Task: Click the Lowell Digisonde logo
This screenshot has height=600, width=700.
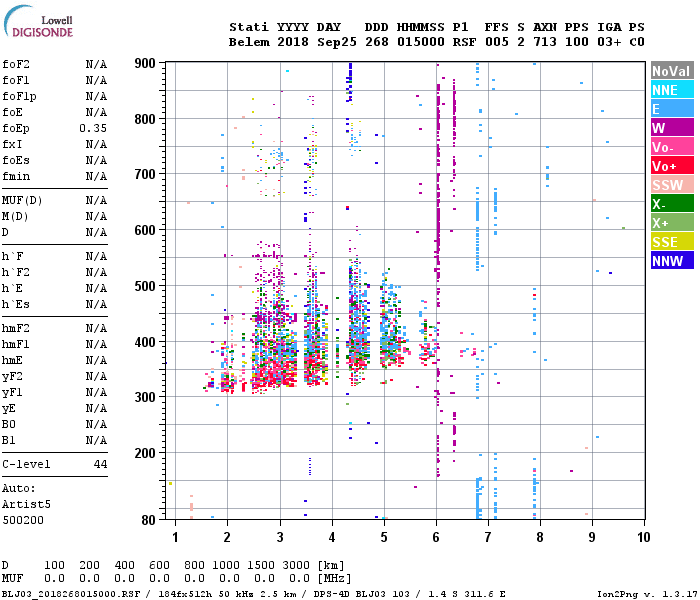Action: [x=38, y=22]
